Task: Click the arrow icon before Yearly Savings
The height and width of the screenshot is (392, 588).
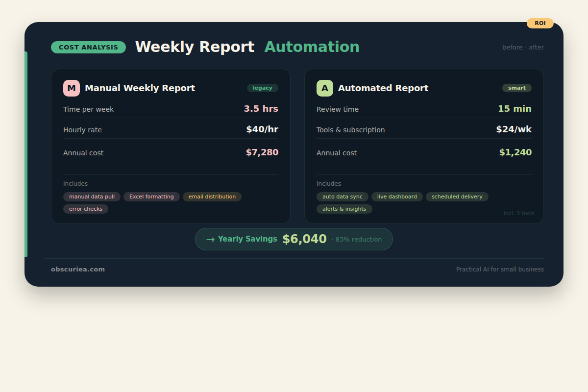Action: click(211, 240)
